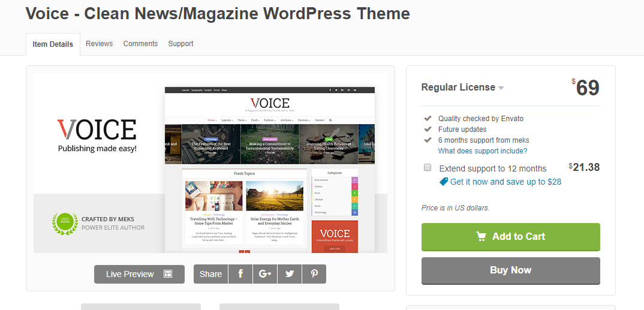
Task: Go to the Support tab
Action: (x=180, y=44)
